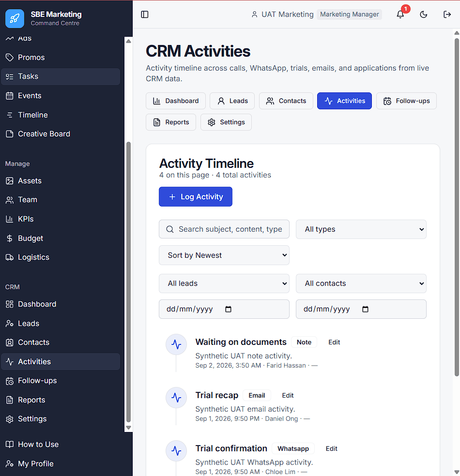Click the Team sidebar icon

10,200
